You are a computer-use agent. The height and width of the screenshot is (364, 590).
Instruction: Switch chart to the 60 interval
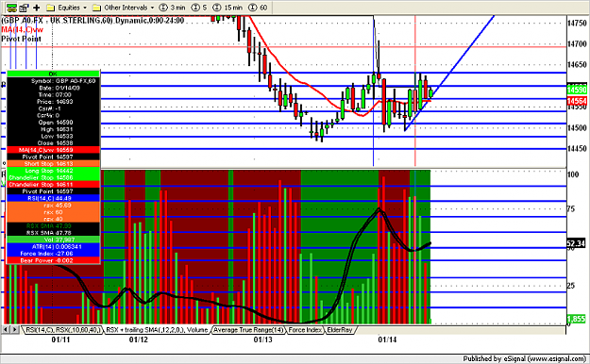pos(258,8)
